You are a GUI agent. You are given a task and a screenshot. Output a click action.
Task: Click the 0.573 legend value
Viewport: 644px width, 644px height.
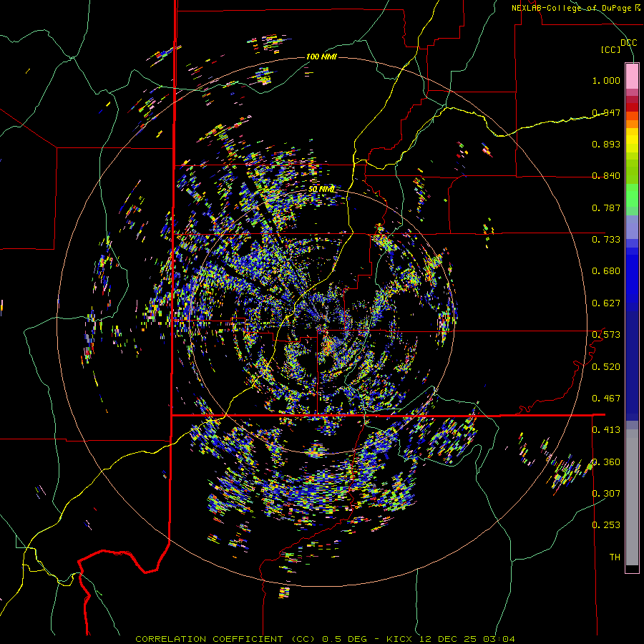[606, 335]
